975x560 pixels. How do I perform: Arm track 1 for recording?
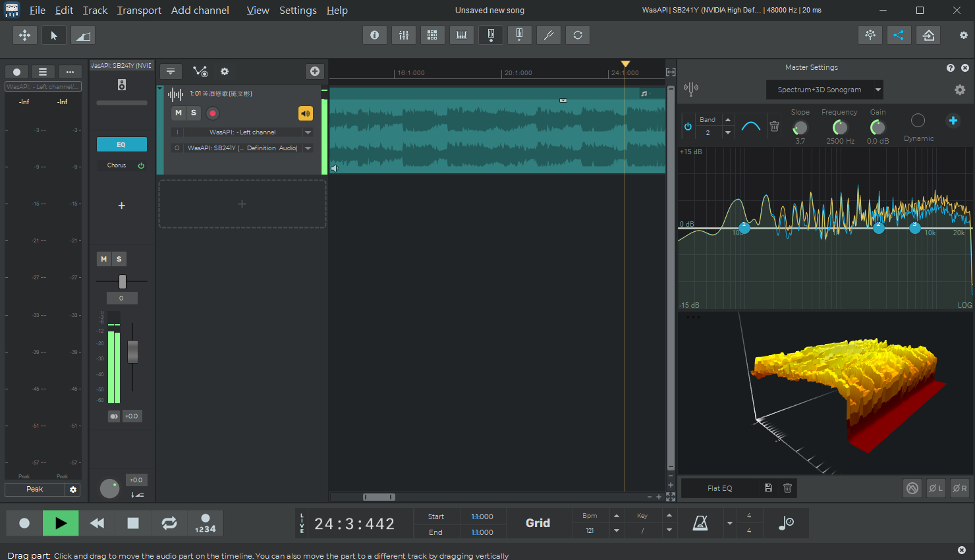212,113
